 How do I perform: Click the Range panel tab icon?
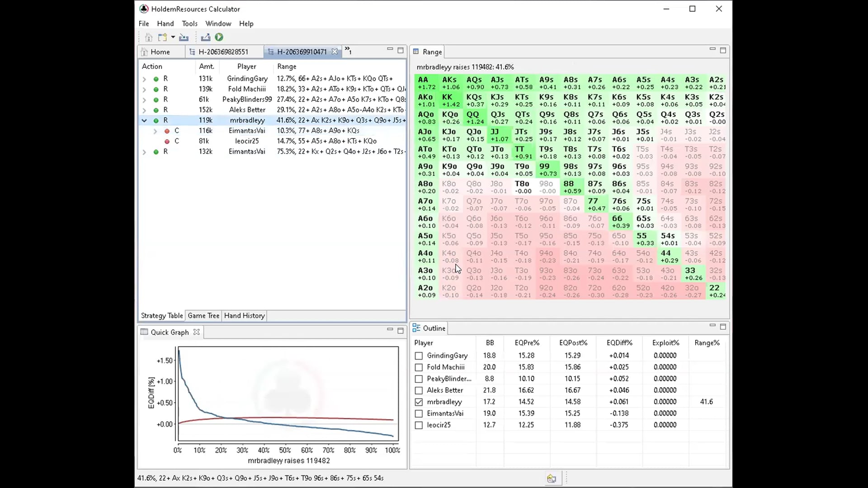point(416,52)
